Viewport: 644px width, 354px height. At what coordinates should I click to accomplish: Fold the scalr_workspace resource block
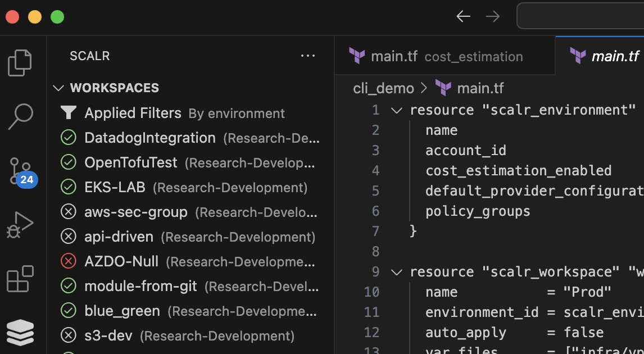[x=396, y=272]
